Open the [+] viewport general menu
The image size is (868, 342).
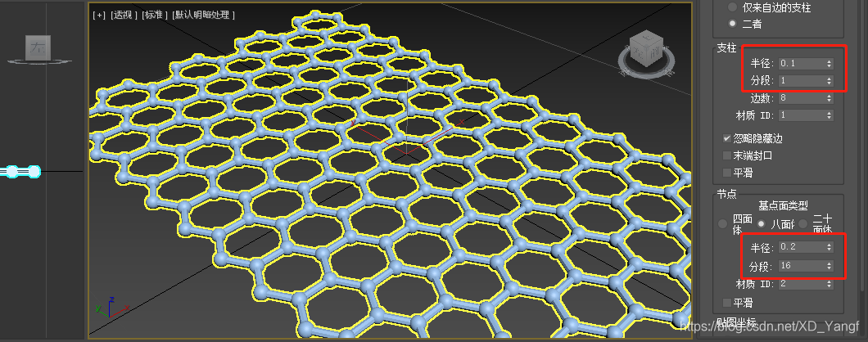99,15
